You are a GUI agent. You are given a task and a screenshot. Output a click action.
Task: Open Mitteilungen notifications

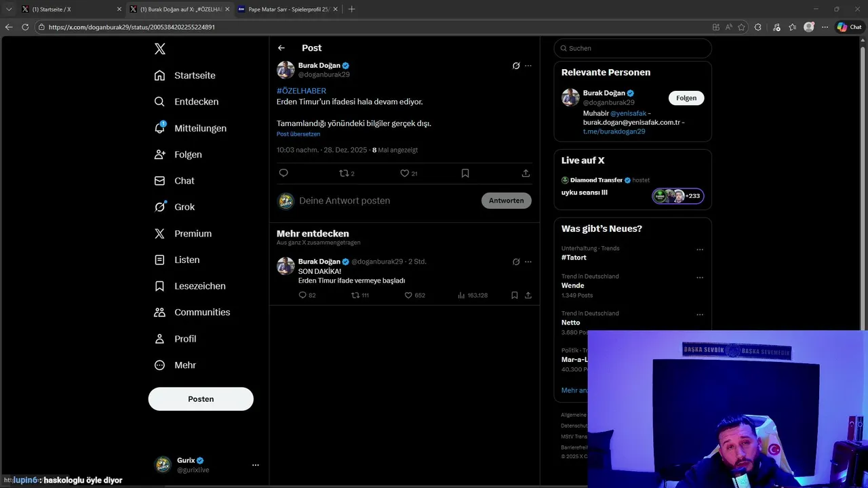coord(190,128)
